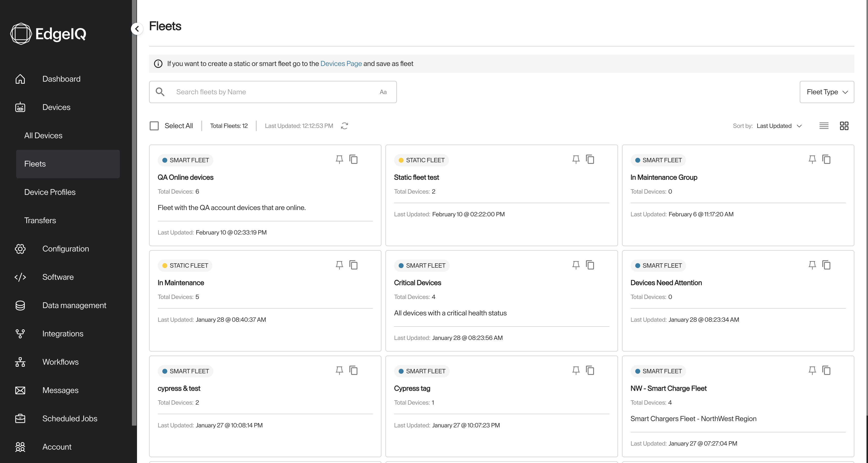Open the Fleet Type dropdown
The width and height of the screenshot is (868, 463).
click(x=827, y=92)
